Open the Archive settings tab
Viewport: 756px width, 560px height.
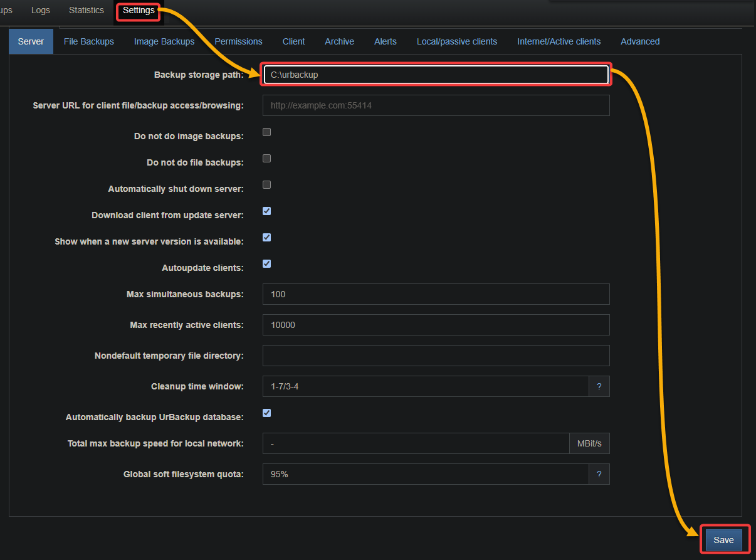(x=339, y=41)
